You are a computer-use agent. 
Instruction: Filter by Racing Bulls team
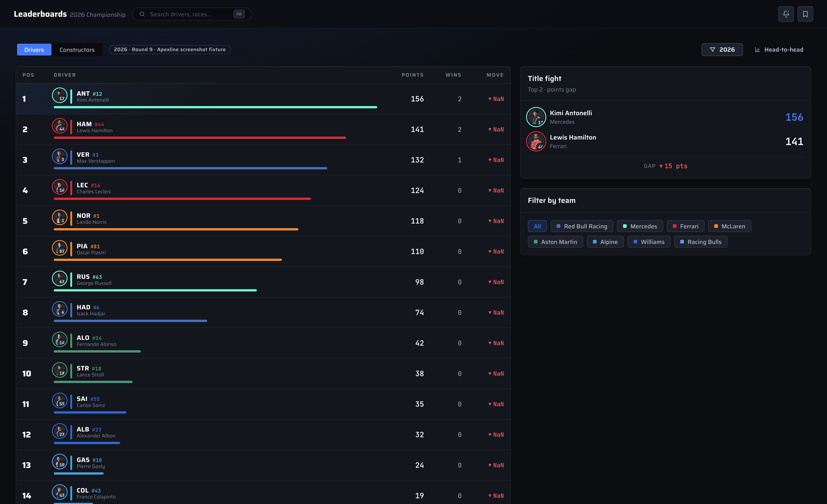click(x=700, y=242)
